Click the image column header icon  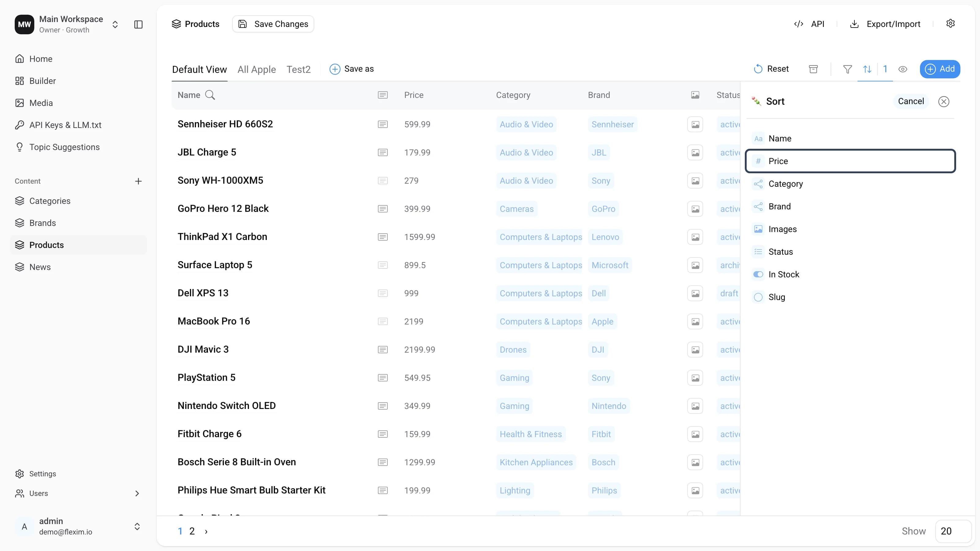tap(695, 95)
